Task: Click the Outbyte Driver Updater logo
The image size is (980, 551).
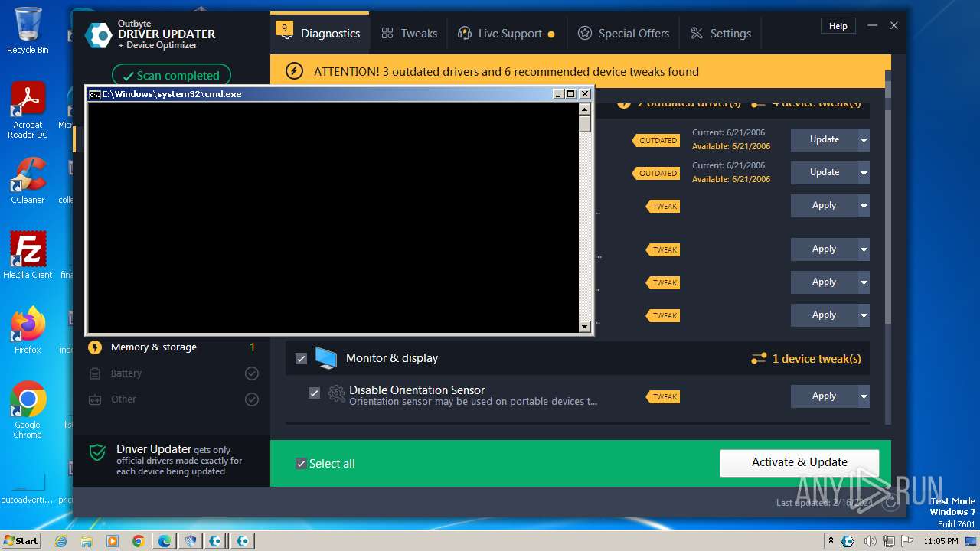Action: click(x=98, y=35)
